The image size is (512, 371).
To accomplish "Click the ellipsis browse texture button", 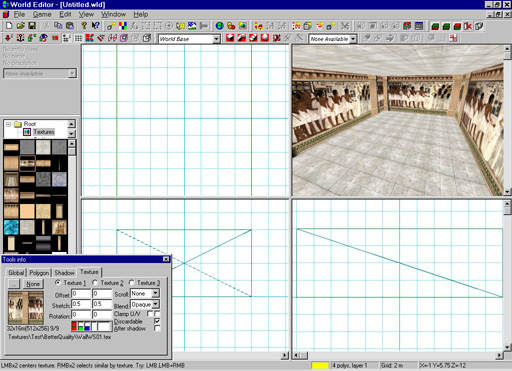I will (x=14, y=284).
